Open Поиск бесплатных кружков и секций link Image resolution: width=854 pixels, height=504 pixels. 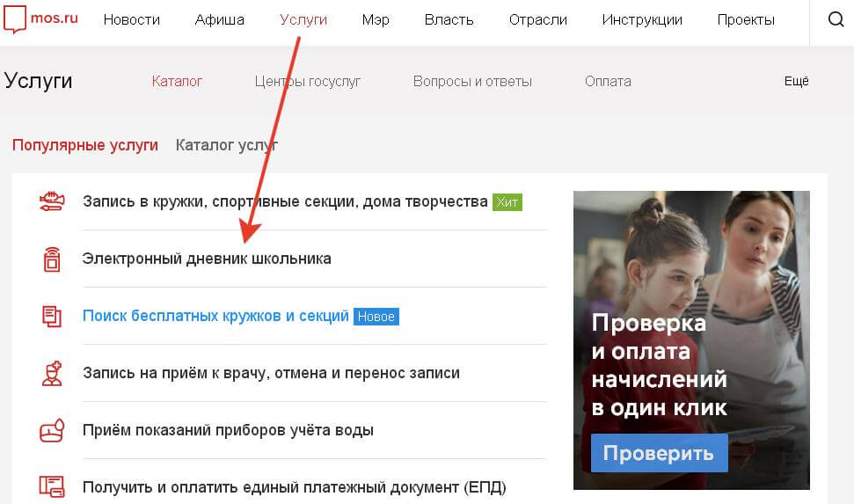click(215, 316)
